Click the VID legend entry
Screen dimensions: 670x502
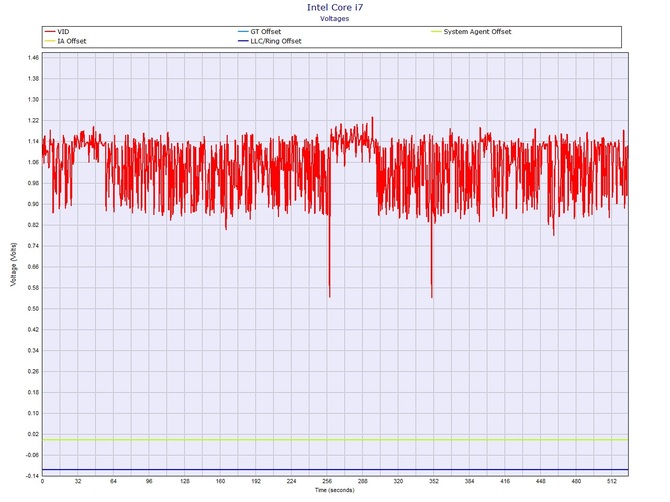coord(57,32)
